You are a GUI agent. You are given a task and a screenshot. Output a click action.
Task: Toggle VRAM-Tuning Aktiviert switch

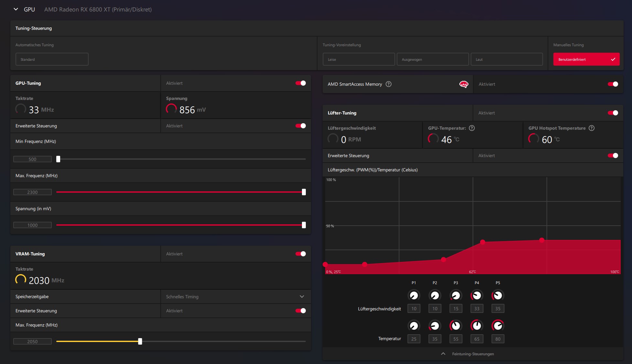coord(300,254)
